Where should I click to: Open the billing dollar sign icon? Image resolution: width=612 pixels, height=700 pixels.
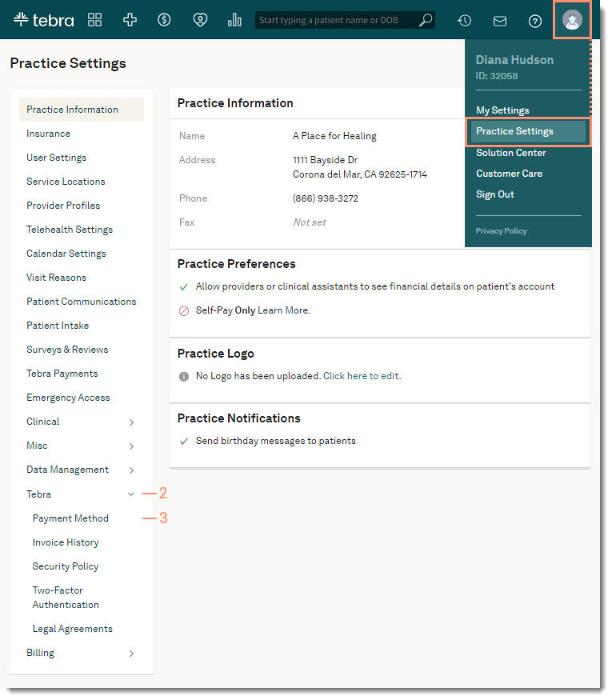coord(164,20)
